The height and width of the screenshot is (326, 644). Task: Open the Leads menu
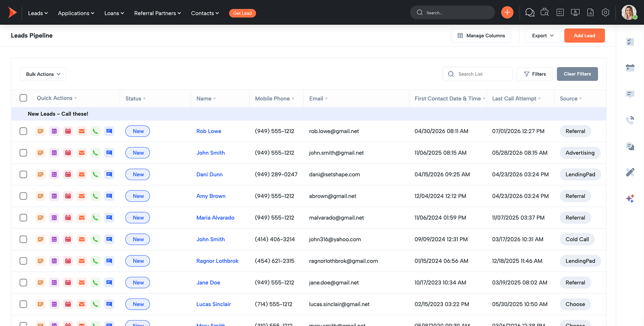click(x=38, y=13)
